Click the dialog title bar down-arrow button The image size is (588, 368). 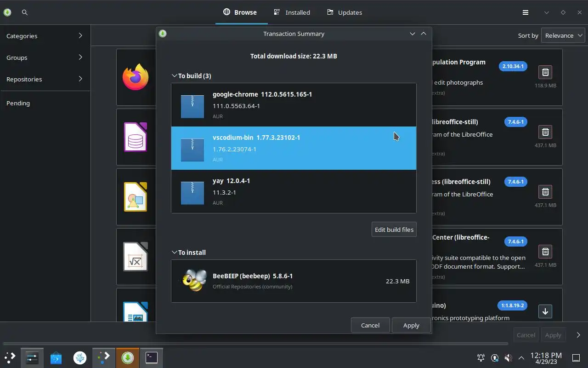pos(413,34)
